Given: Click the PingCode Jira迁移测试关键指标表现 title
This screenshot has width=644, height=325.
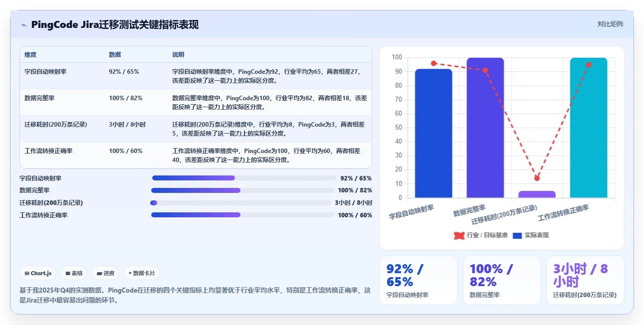Looking at the screenshot, I should point(115,24).
